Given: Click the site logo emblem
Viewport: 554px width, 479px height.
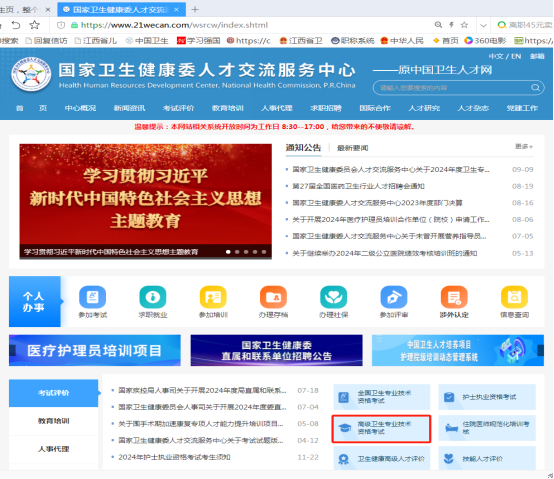Looking at the screenshot, I should coord(31,74).
